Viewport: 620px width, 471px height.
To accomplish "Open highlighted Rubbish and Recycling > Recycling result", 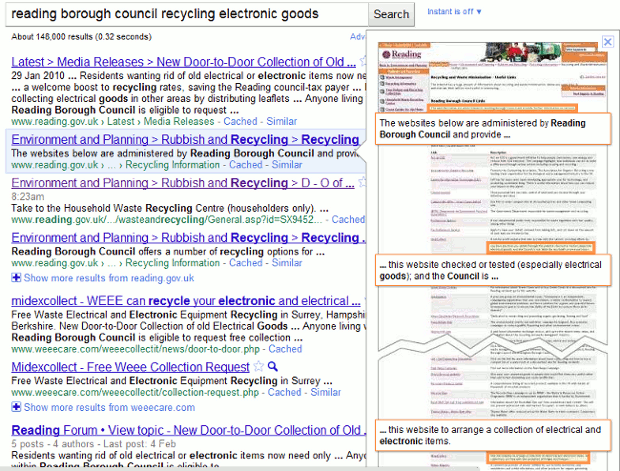I will (x=185, y=140).
